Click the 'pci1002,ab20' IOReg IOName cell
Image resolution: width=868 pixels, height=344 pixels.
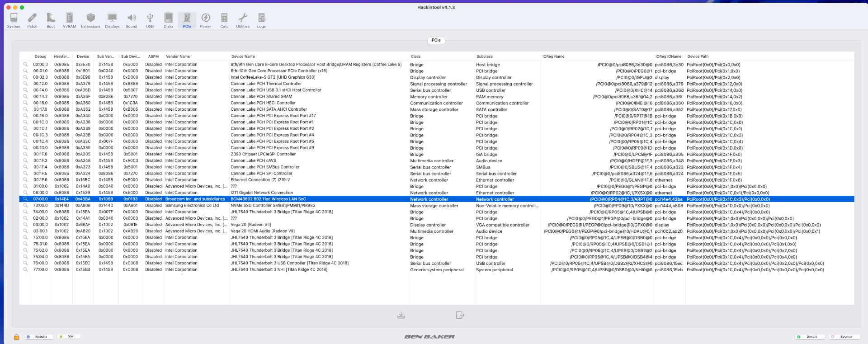click(x=669, y=231)
